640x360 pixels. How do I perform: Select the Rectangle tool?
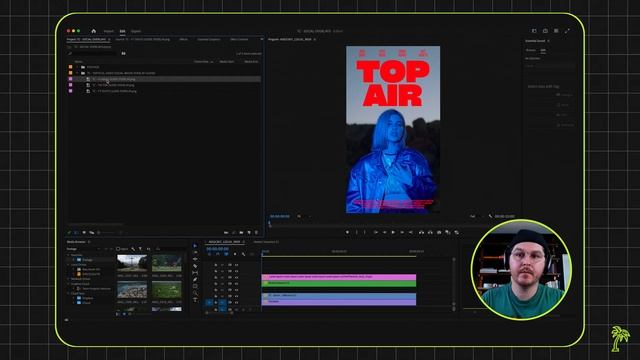[195, 286]
